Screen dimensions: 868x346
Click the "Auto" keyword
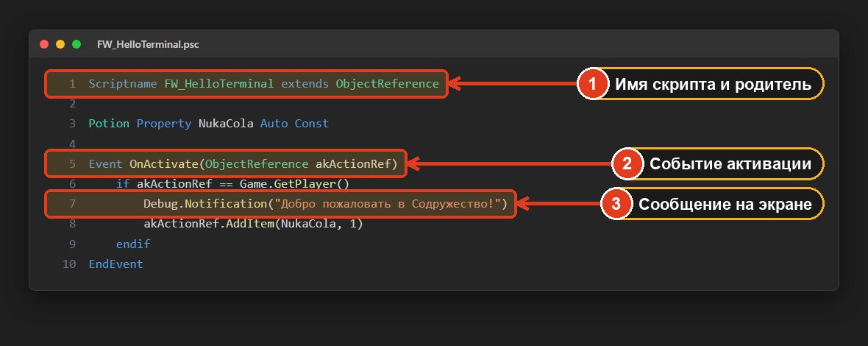[274, 124]
